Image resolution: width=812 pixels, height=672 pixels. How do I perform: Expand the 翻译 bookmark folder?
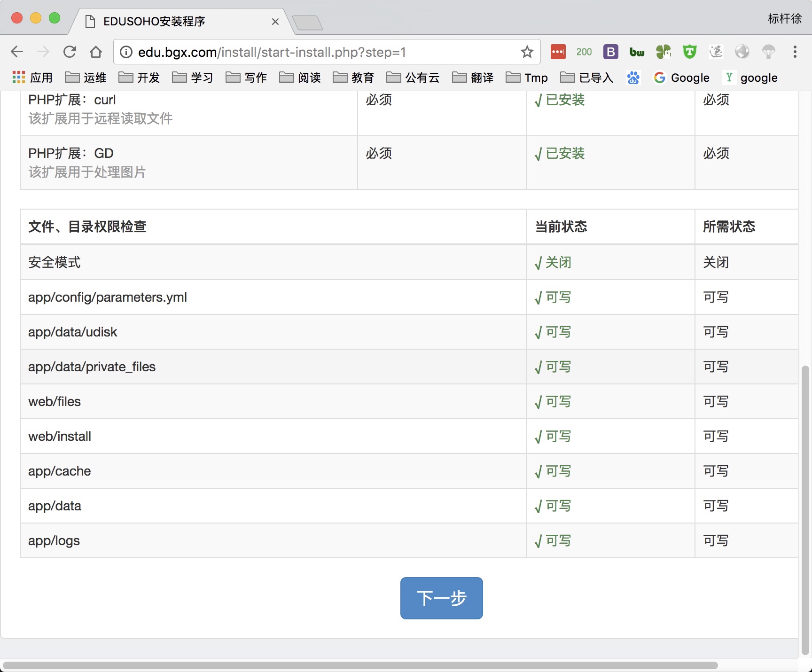[473, 78]
